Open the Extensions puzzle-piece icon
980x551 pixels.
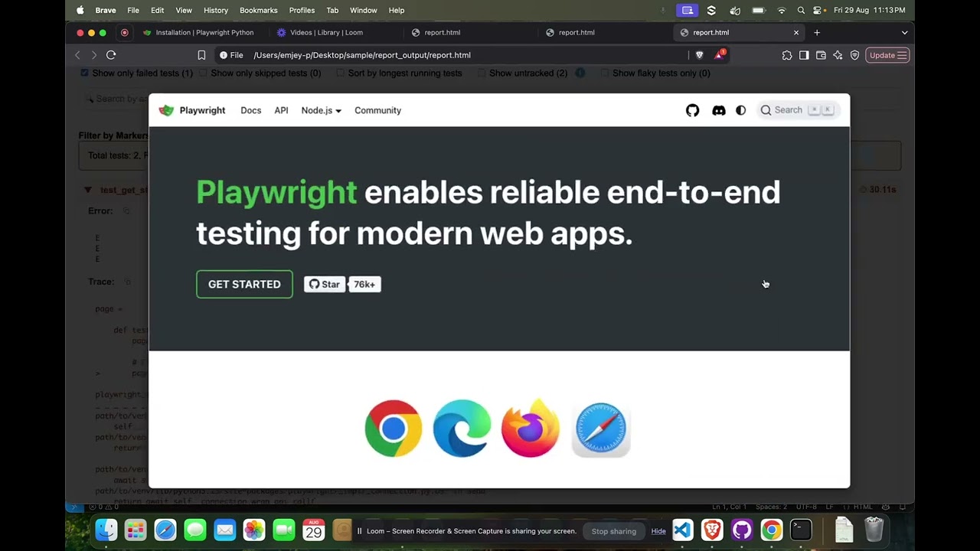pyautogui.click(x=787, y=55)
